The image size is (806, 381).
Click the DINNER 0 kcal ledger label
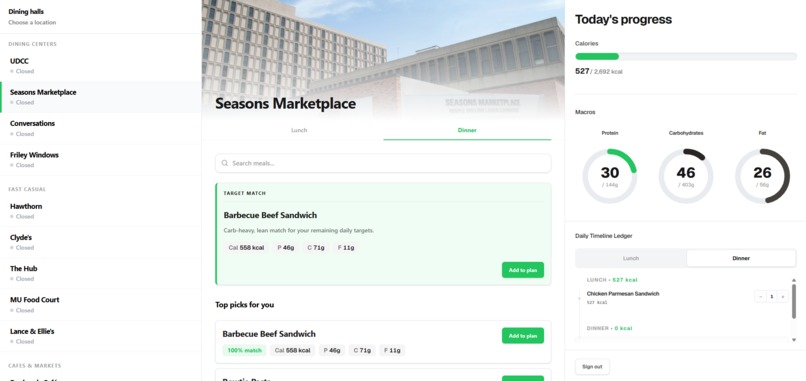point(609,328)
